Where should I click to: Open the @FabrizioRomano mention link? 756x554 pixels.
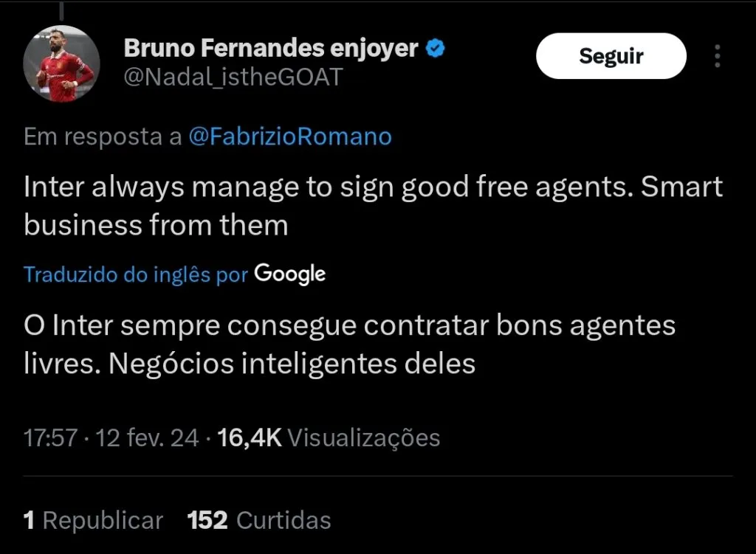click(x=290, y=136)
